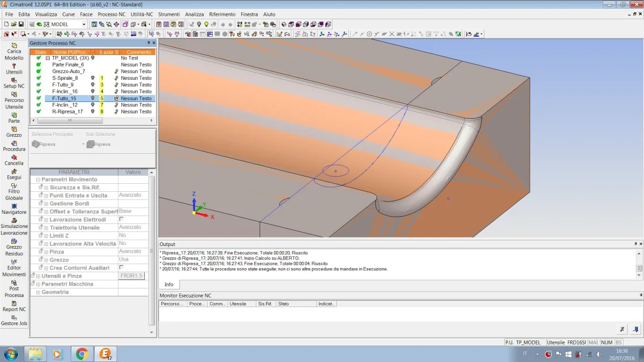Enable the Lavorazione Elettrodi checkbox
The width and height of the screenshot is (644, 362).
tap(121, 219)
